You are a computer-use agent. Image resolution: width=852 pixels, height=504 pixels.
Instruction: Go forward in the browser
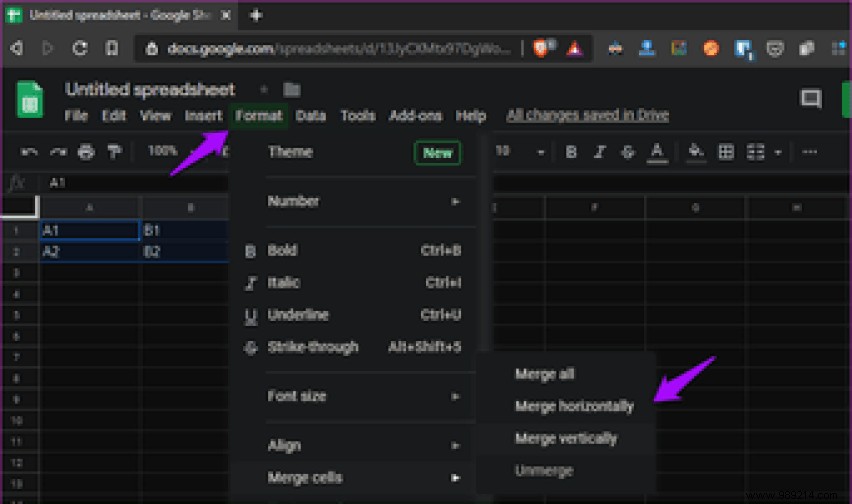coord(48,48)
